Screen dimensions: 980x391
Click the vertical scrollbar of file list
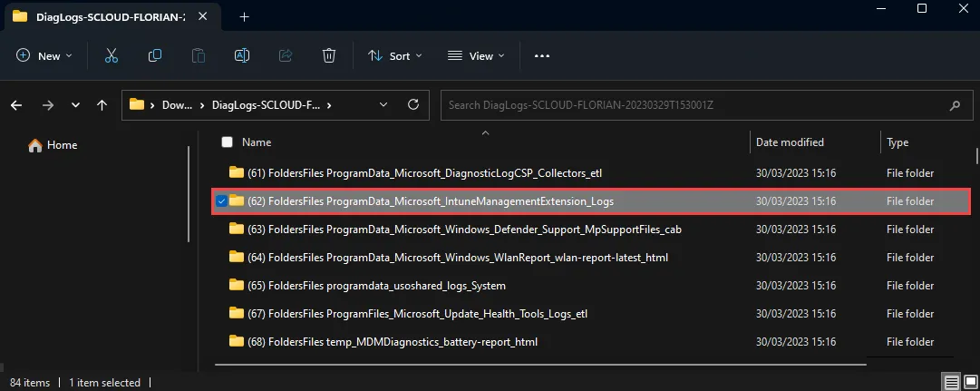(x=976, y=154)
